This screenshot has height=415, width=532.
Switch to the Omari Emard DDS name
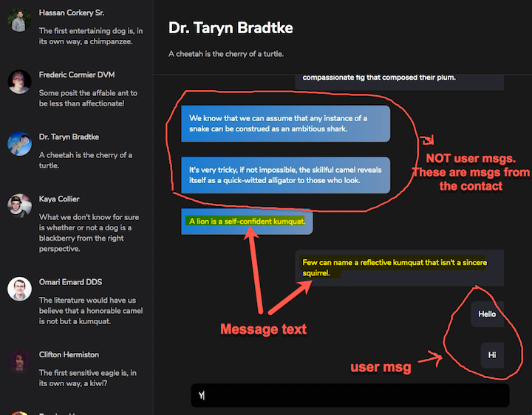tap(69, 283)
